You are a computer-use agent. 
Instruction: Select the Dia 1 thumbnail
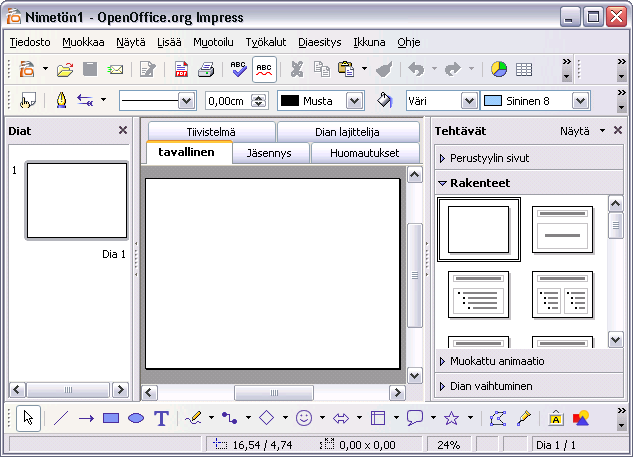click(x=77, y=201)
